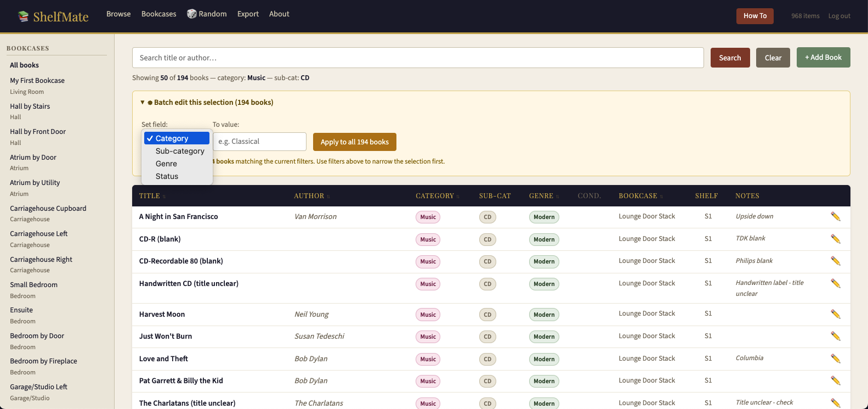Sort by Genre column header
This screenshot has height=409, width=868.
[x=543, y=196]
